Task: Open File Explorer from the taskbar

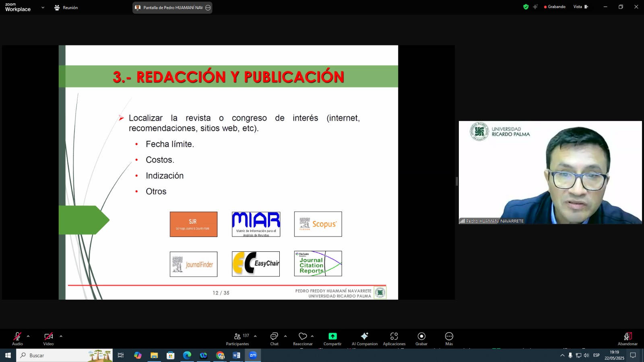Action: 154,355
